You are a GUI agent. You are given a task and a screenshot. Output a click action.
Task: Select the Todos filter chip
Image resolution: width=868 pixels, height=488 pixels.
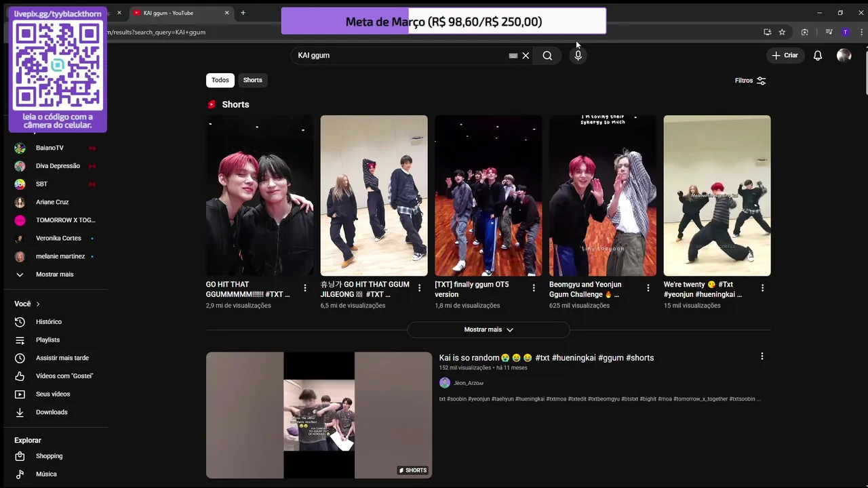click(x=220, y=80)
